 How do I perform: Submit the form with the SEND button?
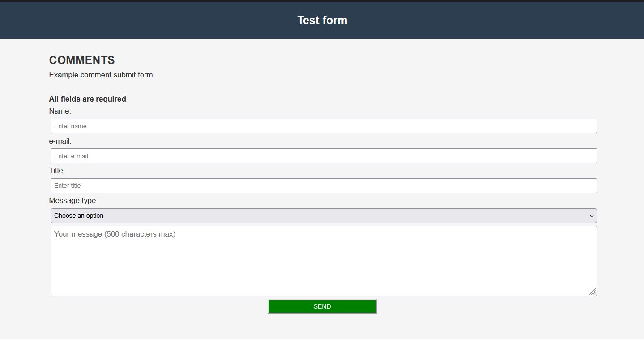[x=322, y=306]
